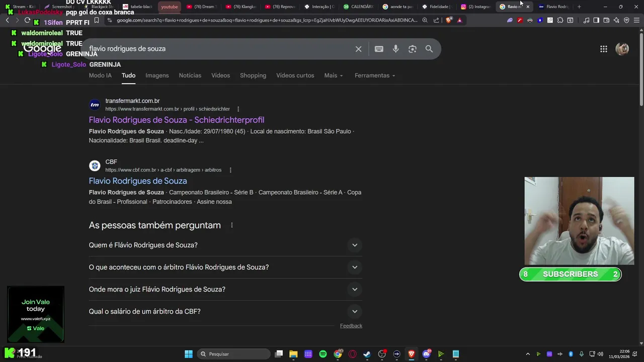Open the CBF Flavio Rodrigues de Souza link
The image size is (644, 362).
(x=138, y=181)
